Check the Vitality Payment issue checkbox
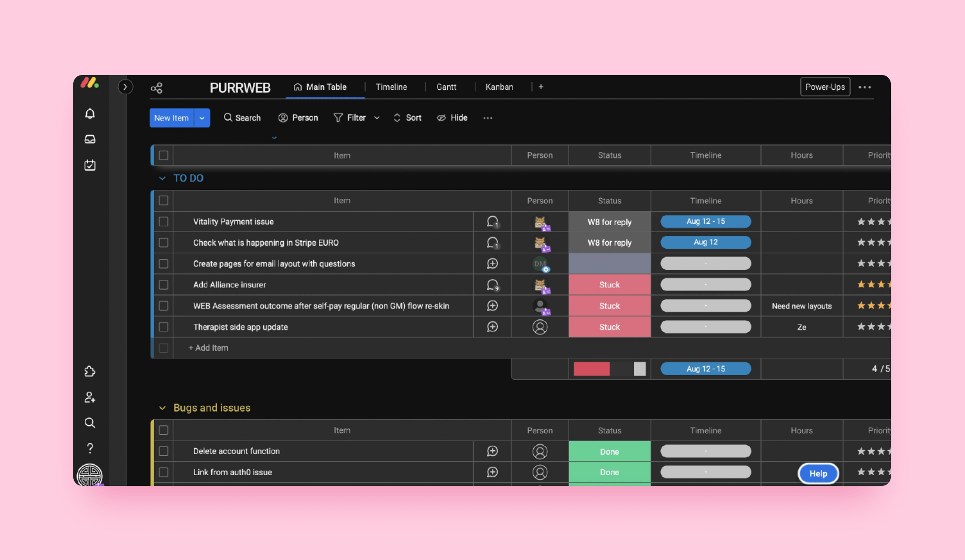This screenshot has height=560, width=965. coord(164,221)
